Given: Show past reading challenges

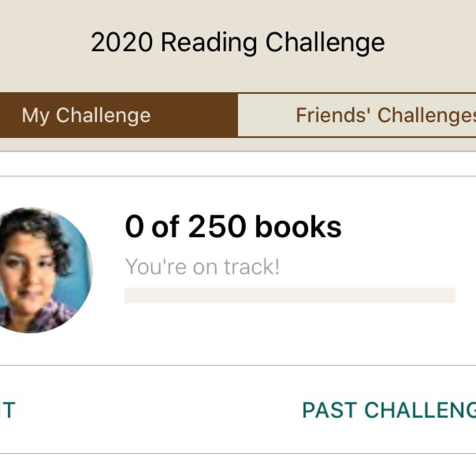Looking at the screenshot, I should (389, 410).
